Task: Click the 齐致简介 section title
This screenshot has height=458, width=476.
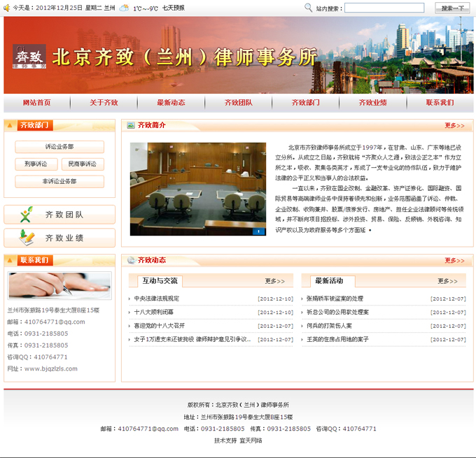Action: (151, 125)
